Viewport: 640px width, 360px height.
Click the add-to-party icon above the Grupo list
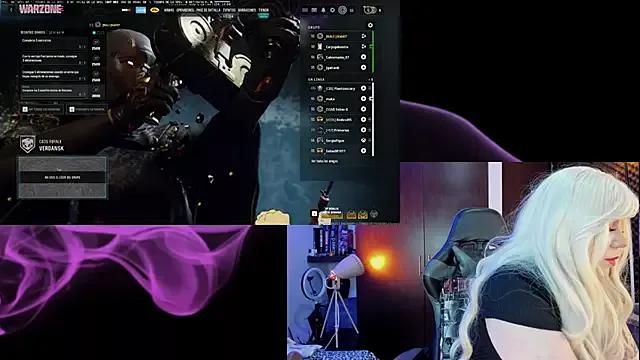tap(370, 25)
